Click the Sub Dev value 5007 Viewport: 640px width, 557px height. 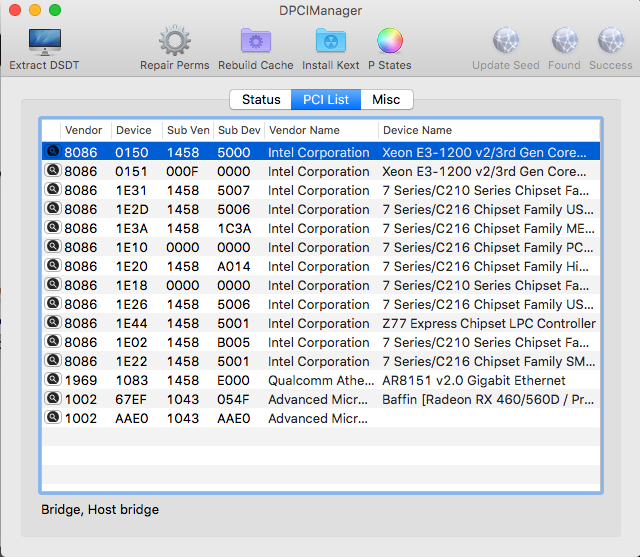pyautogui.click(x=233, y=191)
